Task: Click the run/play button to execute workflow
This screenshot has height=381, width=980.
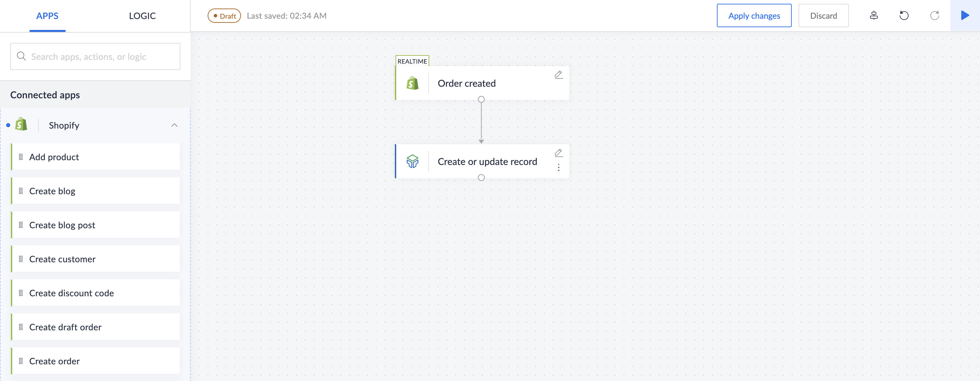Action: [964, 15]
